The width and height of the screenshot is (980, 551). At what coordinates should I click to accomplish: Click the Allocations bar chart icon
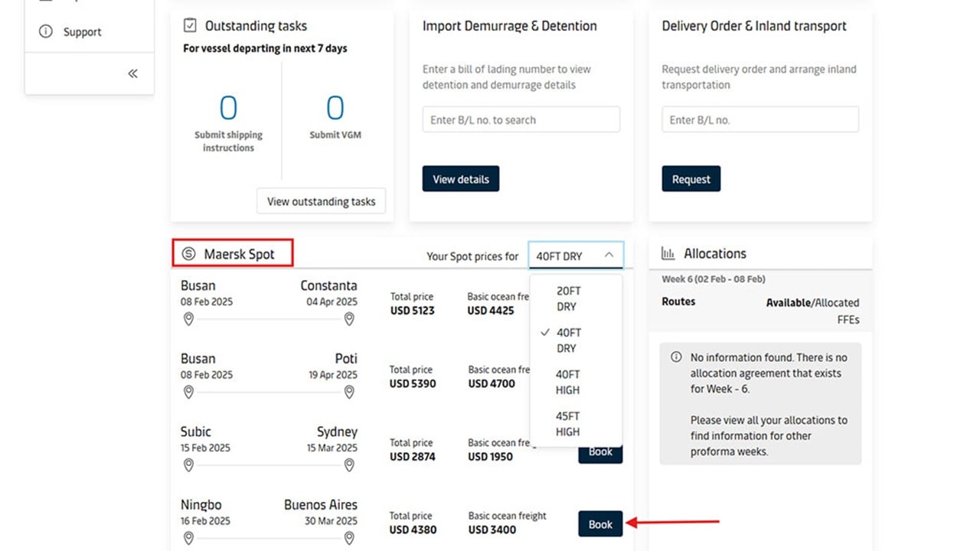click(668, 254)
